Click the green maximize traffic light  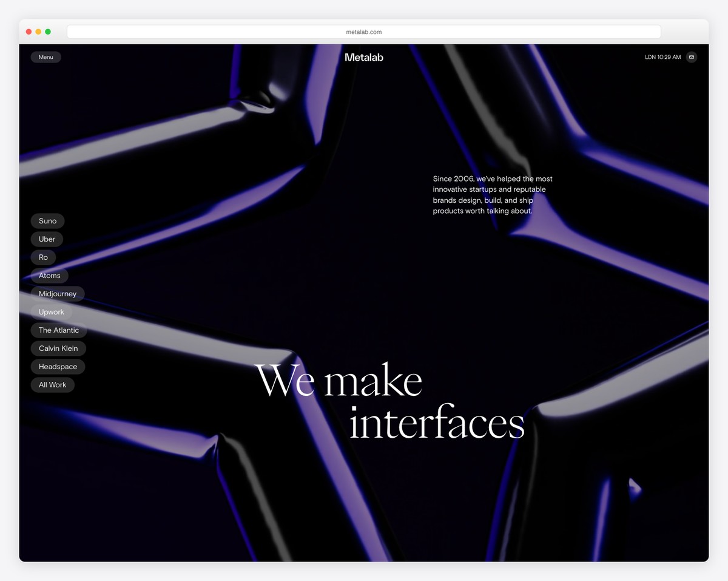47,31
